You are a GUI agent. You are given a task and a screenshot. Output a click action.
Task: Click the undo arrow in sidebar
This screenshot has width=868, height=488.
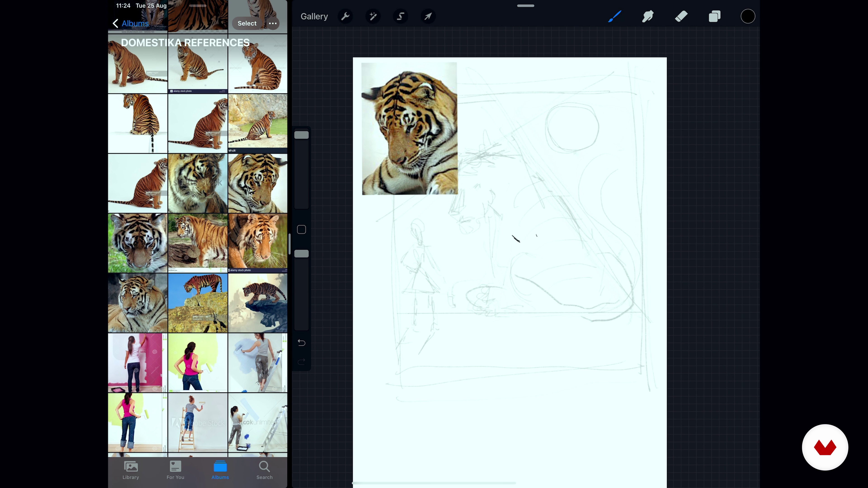tap(301, 343)
